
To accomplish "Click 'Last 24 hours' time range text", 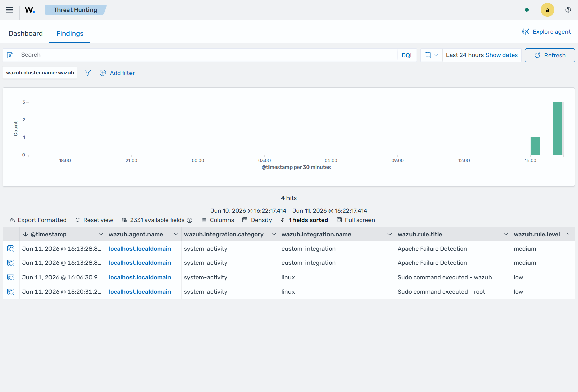I will coord(465,55).
